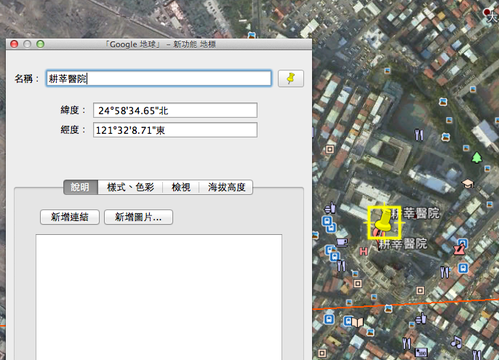This screenshot has height=360, width=499.
Task: Click the pink H hospital icon on the map
Action: pyautogui.click(x=363, y=251)
